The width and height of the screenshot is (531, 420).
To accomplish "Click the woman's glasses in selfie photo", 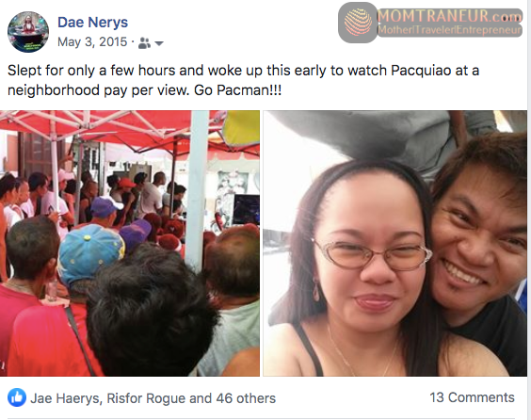I will pos(372,253).
